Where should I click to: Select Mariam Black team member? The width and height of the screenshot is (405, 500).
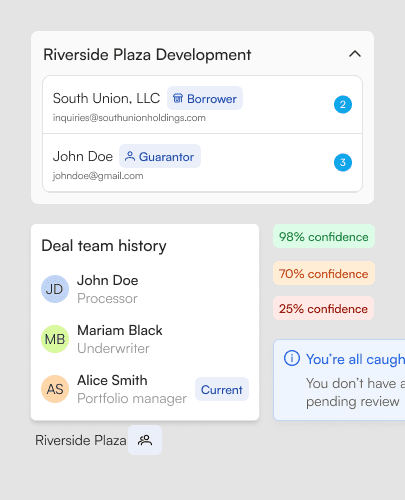(x=120, y=330)
